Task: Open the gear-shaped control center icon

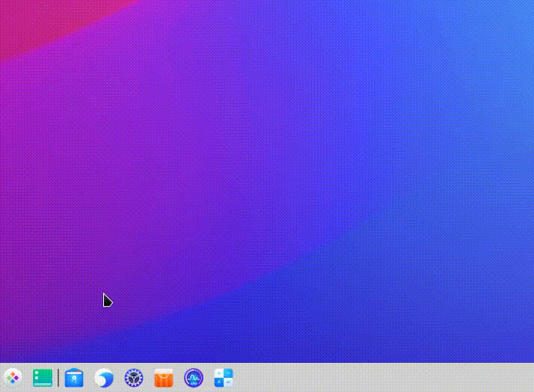Action: [134, 378]
